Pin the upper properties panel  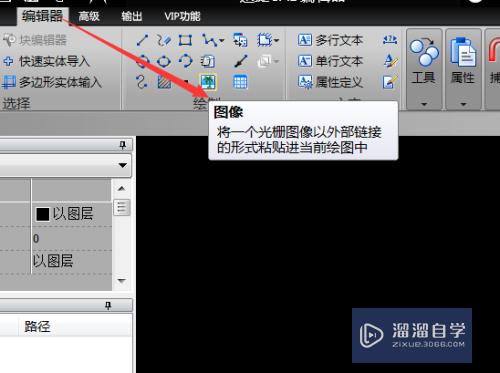point(123,145)
